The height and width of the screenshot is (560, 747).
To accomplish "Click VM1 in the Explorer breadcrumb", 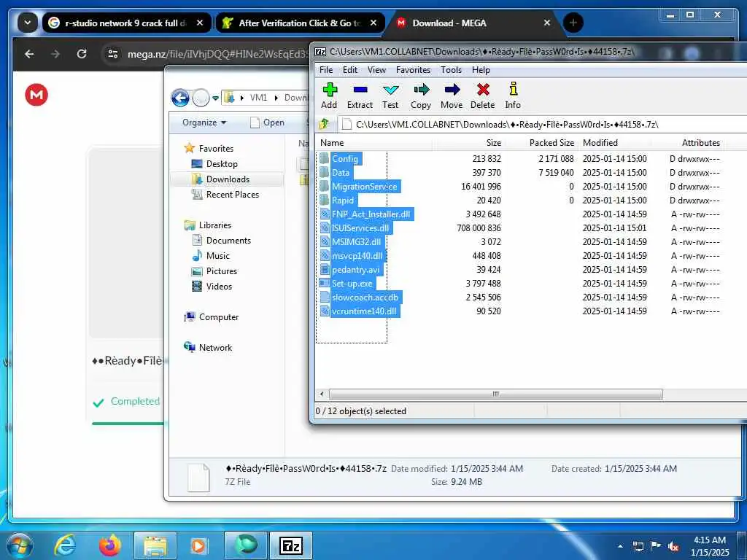I will click(x=258, y=98).
